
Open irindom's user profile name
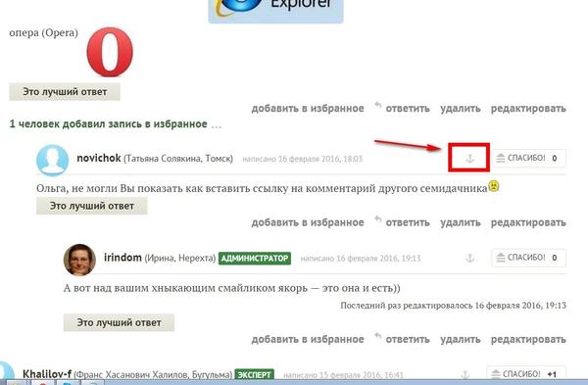pyautogui.click(x=122, y=258)
